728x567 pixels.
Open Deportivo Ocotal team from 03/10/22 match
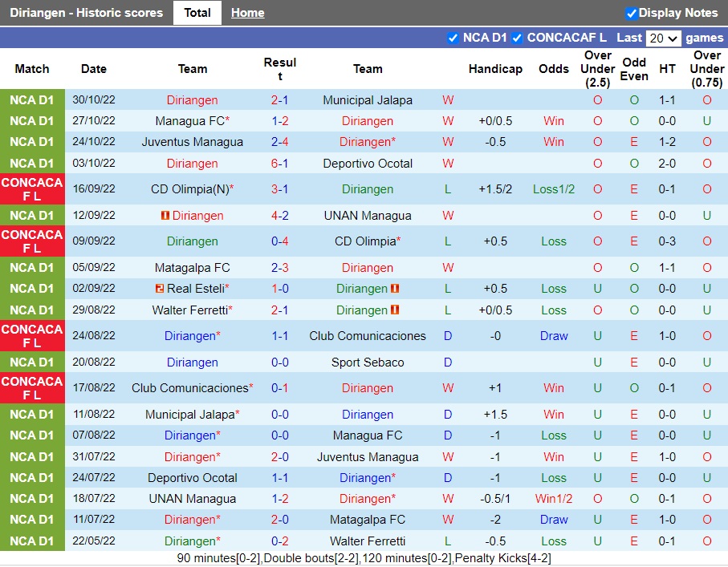tap(368, 164)
